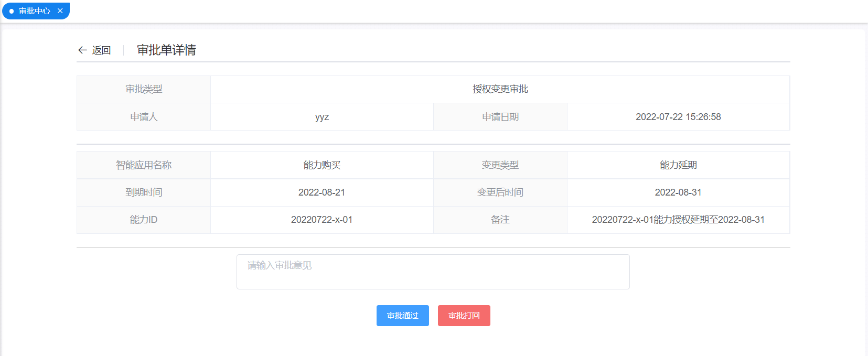Click the 变更类型 label cell

pos(500,165)
